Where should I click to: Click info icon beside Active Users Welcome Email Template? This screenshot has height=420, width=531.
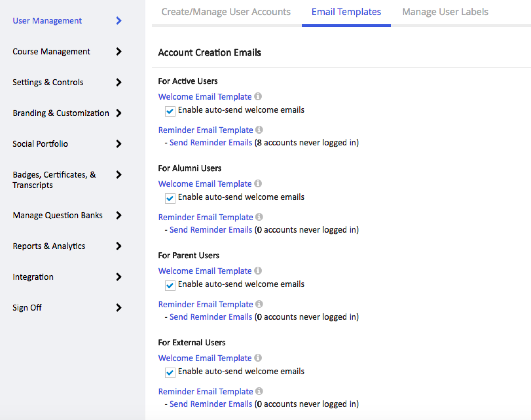click(x=258, y=96)
